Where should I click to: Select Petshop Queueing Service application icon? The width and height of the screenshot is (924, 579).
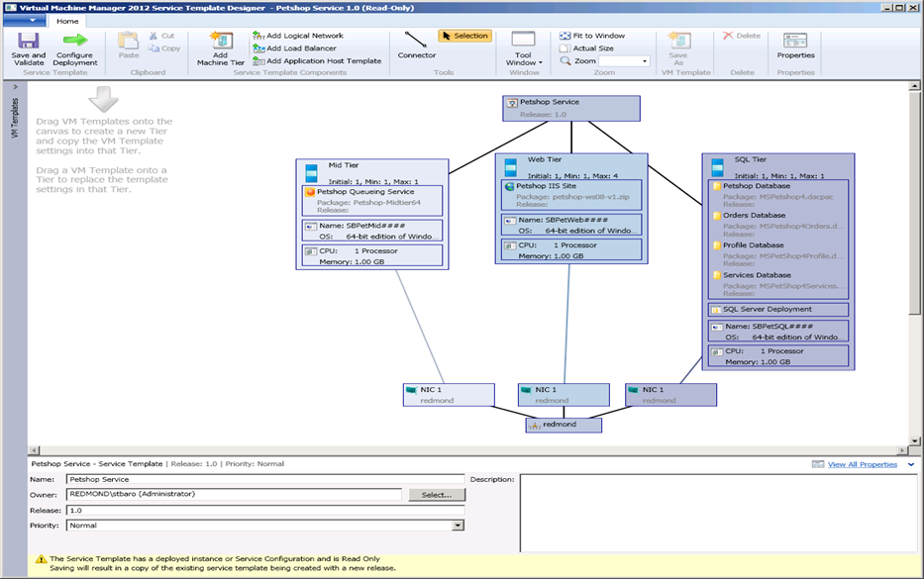pyautogui.click(x=310, y=192)
